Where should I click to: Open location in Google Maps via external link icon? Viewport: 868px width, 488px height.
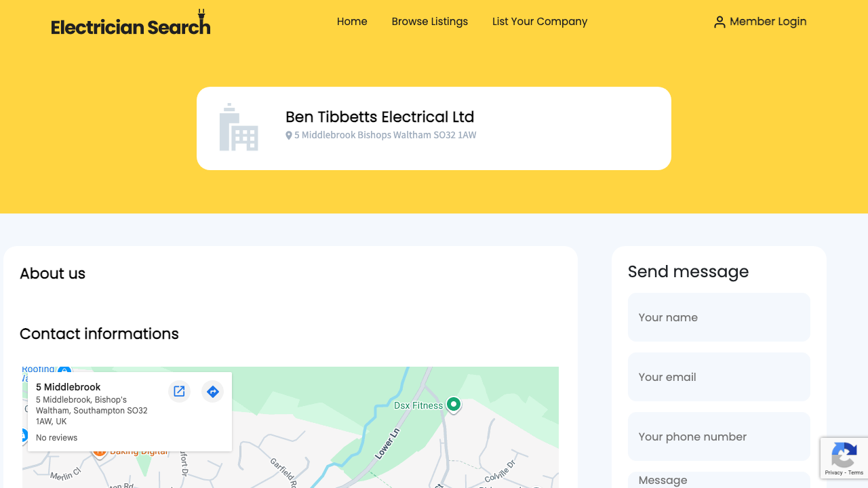(x=179, y=391)
